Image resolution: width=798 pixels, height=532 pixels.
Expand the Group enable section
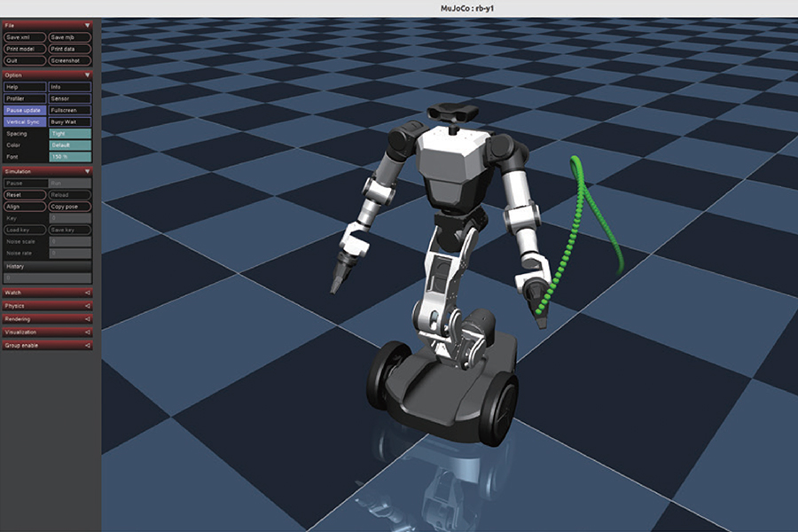coord(47,345)
